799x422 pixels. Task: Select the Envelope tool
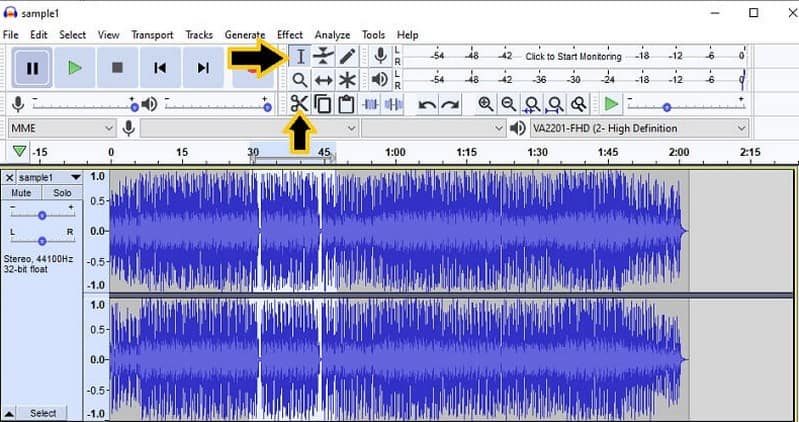pos(324,56)
